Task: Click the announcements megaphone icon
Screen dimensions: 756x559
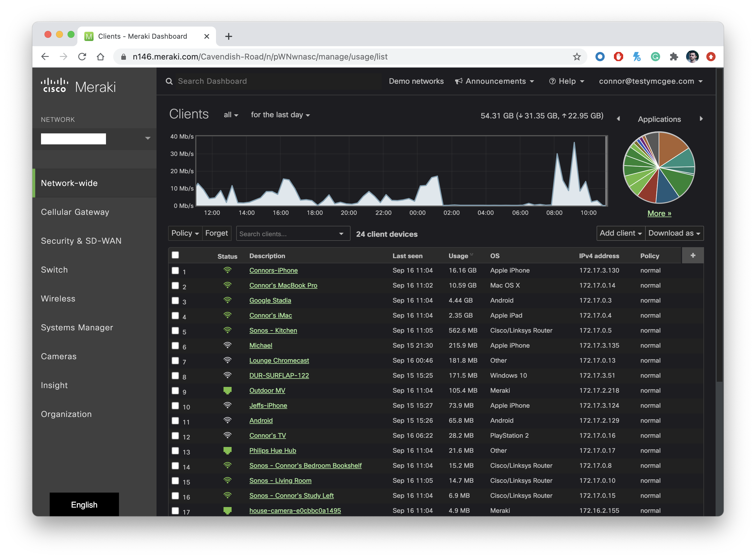Action: coord(459,81)
